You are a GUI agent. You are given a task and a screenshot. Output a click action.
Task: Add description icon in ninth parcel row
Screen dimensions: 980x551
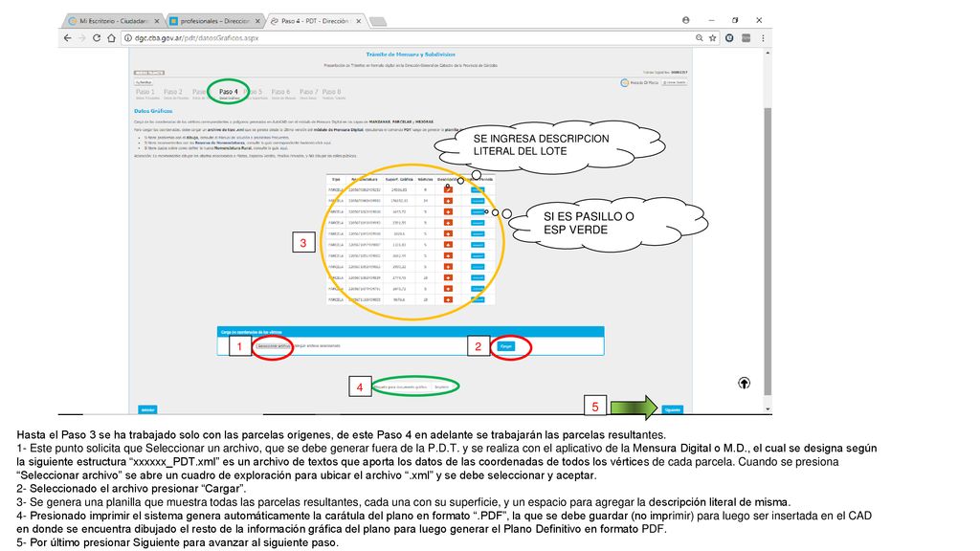(448, 277)
